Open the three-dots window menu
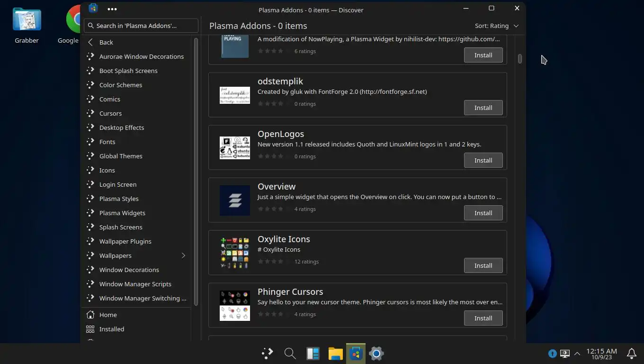Image resolution: width=644 pixels, height=364 pixels. (112, 9)
